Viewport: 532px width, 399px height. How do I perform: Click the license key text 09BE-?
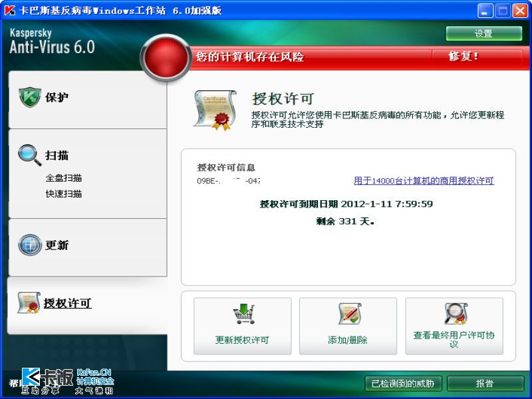pyautogui.click(x=229, y=181)
